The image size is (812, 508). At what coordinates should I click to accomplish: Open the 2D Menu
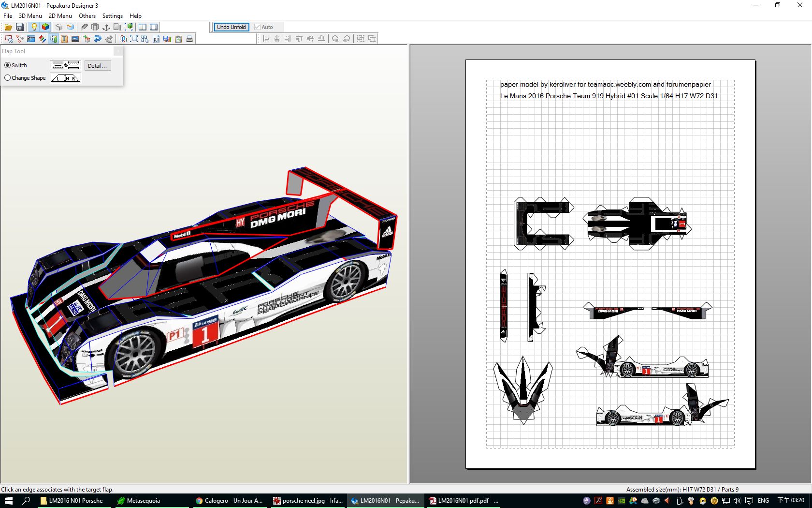[x=60, y=15]
